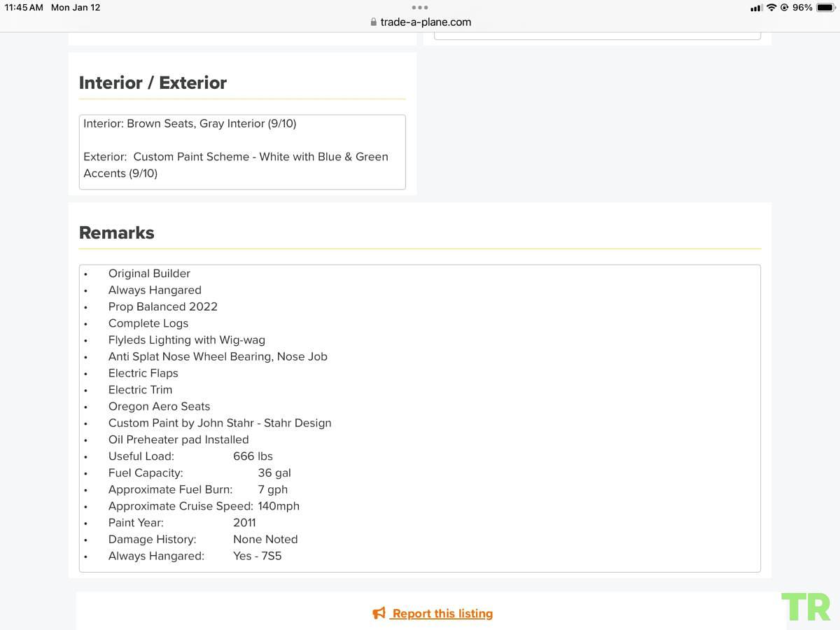
Task: Click the Original Builder remark line
Action: (149, 273)
